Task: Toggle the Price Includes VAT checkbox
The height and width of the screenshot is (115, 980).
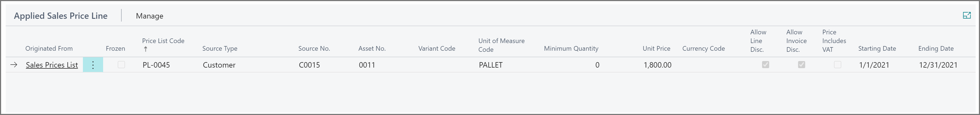Action: click(837, 65)
